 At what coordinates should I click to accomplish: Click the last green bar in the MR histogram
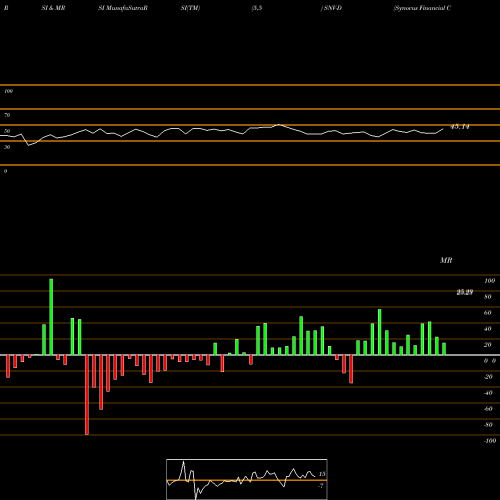click(x=444, y=349)
